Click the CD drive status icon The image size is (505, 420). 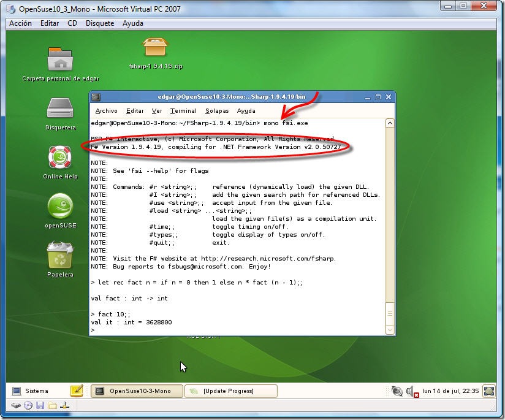28,405
